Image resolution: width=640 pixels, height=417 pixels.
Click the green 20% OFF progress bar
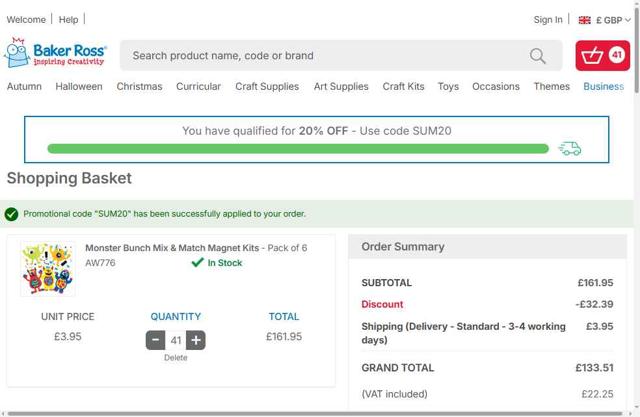pyautogui.click(x=298, y=149)
